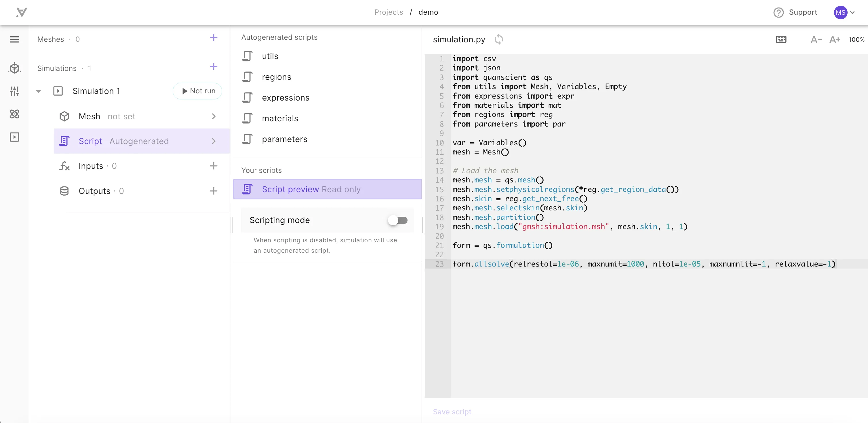Click the keyboard icon in editor toolbar
The height and width of the screenshot is (423, 868).
[x=781, y=39]
